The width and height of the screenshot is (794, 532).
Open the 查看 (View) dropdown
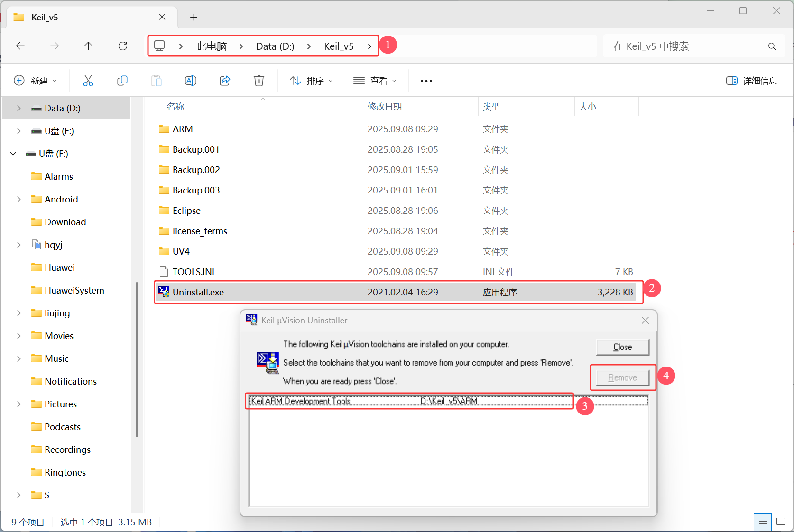click(x=375, y=81)
